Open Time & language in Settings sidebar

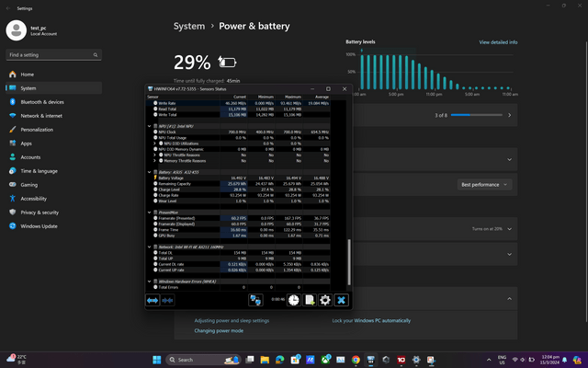pyautogui.click(x=53, y=171)
